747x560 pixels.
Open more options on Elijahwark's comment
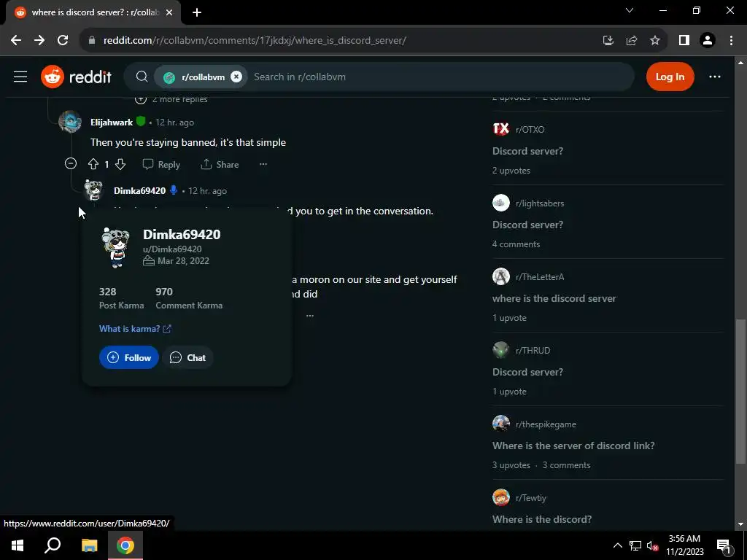click(263, 164)
